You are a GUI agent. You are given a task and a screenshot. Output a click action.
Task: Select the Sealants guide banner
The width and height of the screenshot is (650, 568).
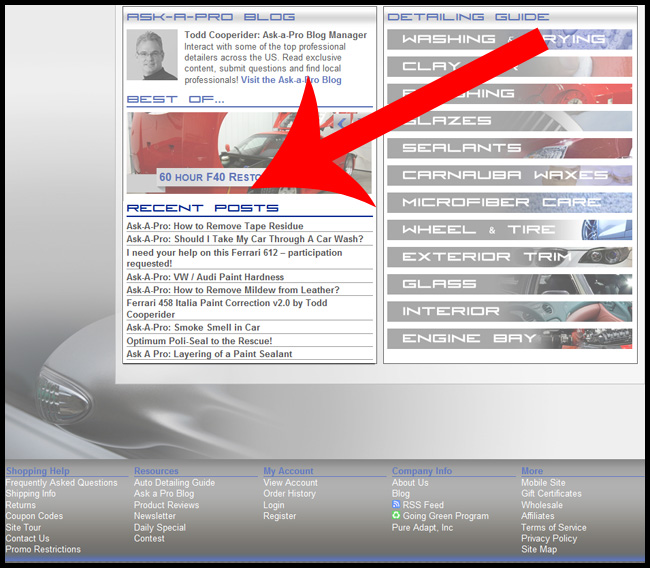point(509,148)
